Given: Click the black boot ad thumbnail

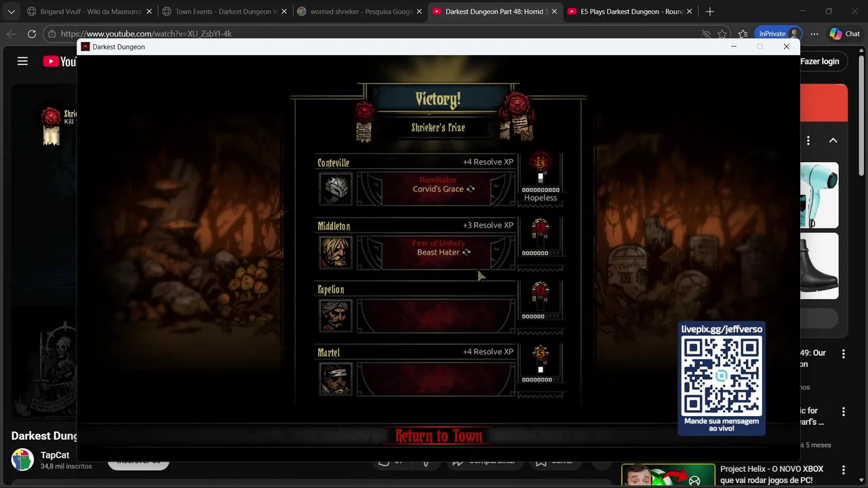Looking at the screenshot, I should coord(819,266).
